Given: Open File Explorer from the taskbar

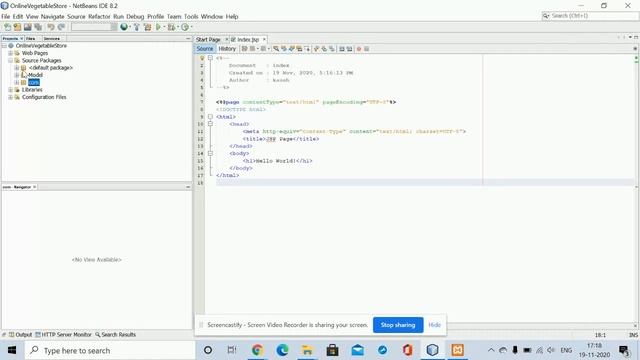Looking at the screenshot, I should point(307,350).
